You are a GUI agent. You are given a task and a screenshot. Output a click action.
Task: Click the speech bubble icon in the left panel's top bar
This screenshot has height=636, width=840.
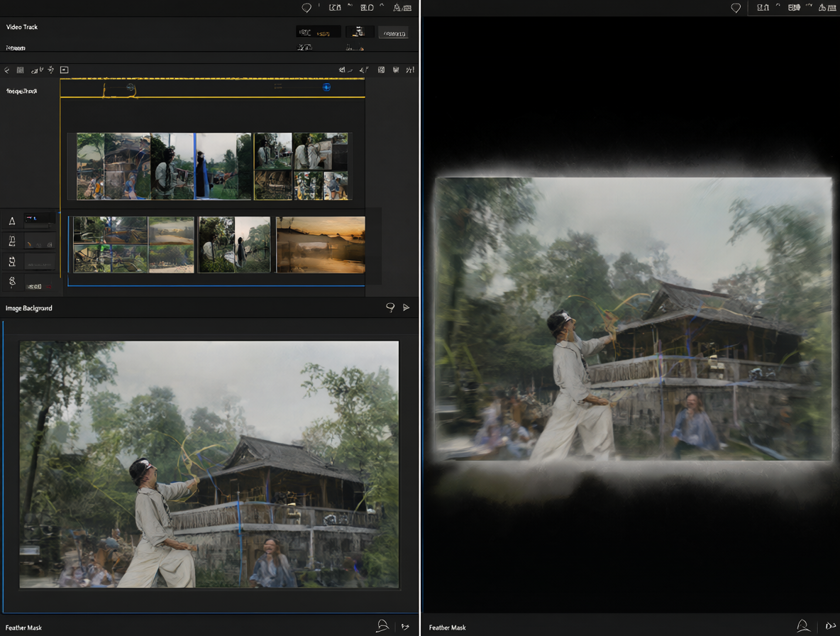[x=306, y=8]
